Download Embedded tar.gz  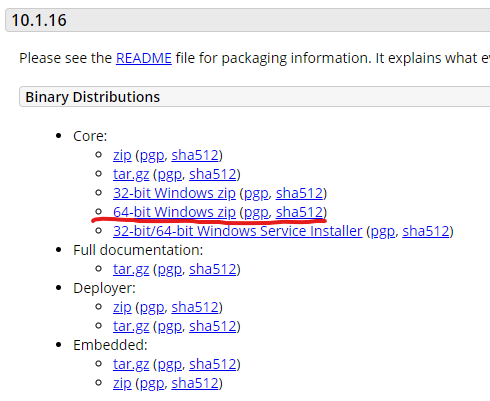pos(131,365)
